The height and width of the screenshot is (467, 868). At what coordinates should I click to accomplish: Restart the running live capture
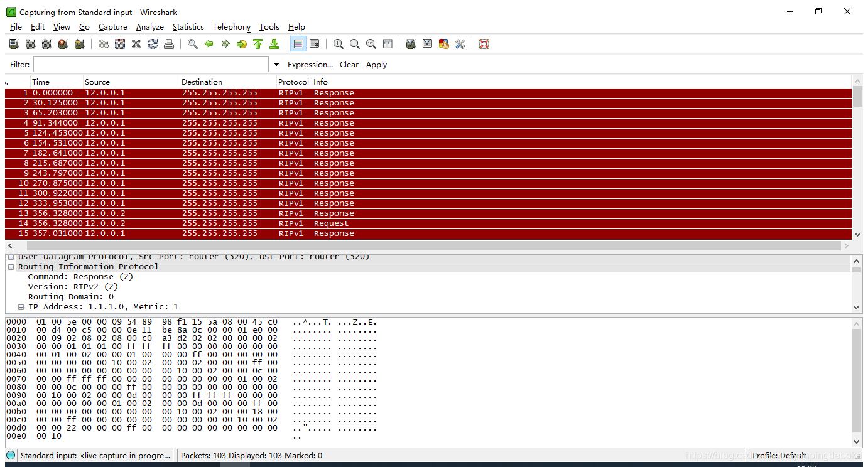click(x=79, y=44)
